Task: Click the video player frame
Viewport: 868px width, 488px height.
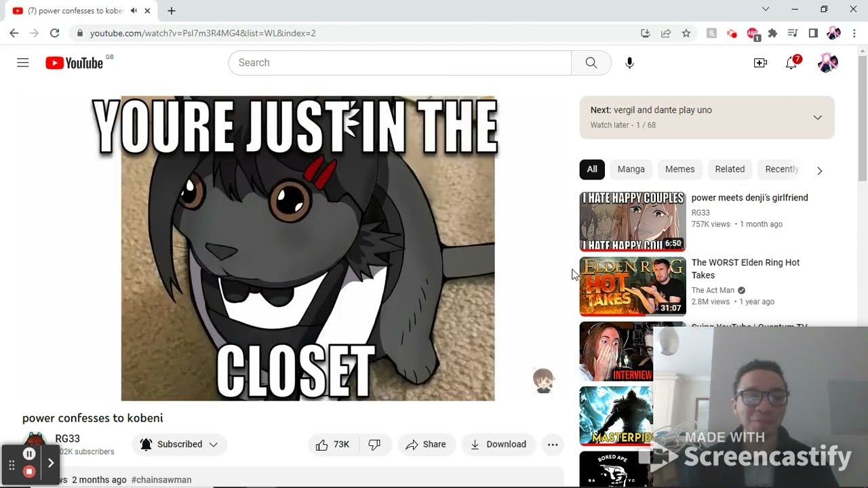Action: (x=294, y=249)
